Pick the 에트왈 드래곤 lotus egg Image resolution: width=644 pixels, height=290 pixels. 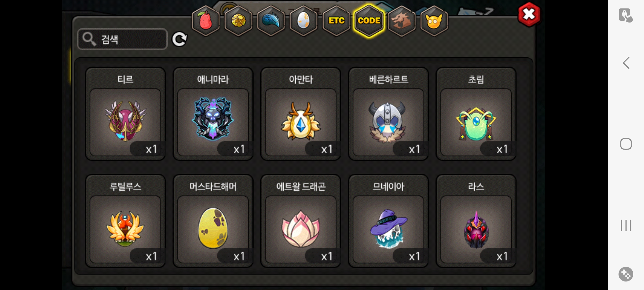(301, 221)
